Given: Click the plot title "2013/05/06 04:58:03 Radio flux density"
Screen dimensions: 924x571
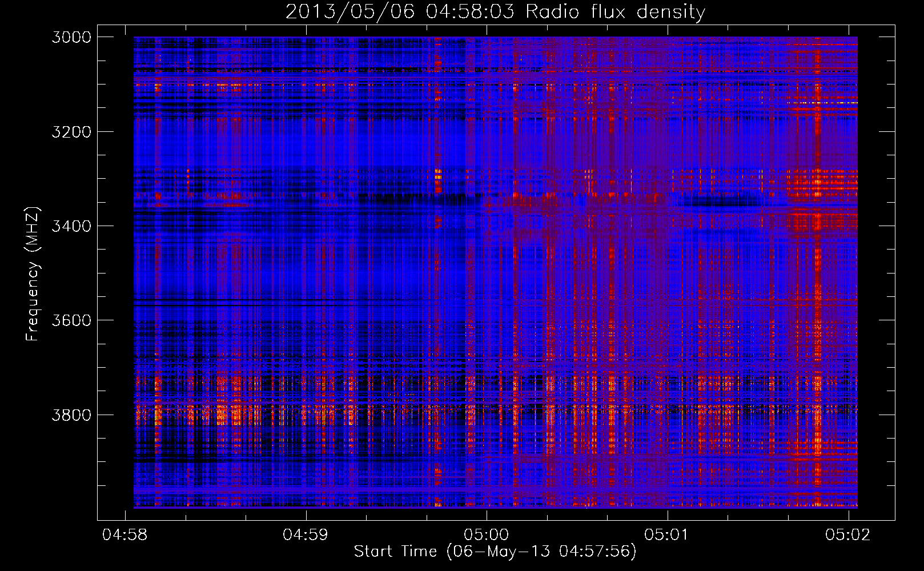Looking at the screenshot, I should pyautogui.click(x=495, y=12).
